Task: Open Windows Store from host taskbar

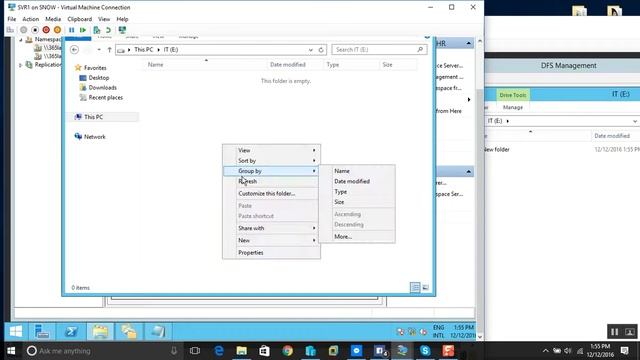Action: point(264,351)
